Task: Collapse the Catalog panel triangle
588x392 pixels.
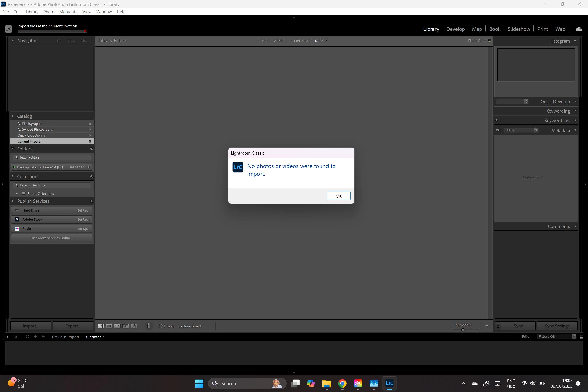Action: coord(12,116)
